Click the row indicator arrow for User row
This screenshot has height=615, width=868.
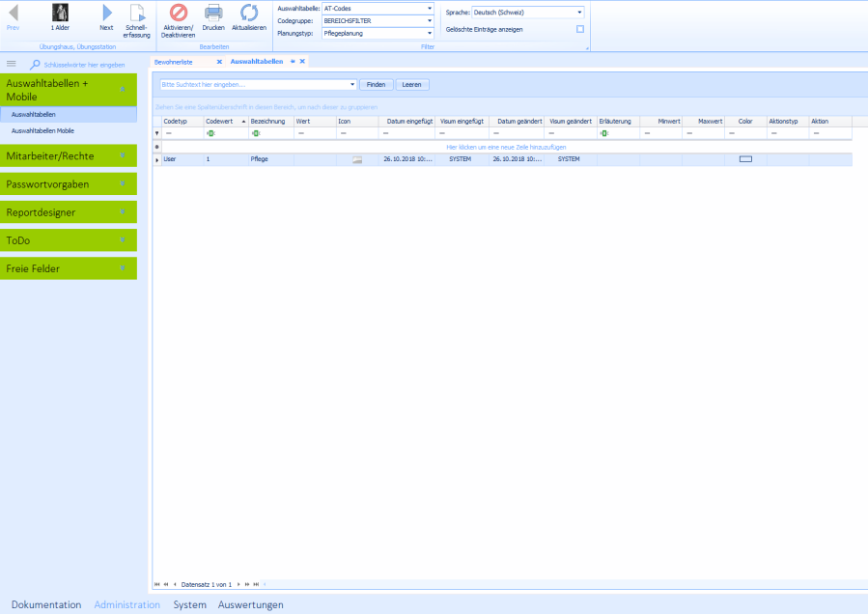157,160
